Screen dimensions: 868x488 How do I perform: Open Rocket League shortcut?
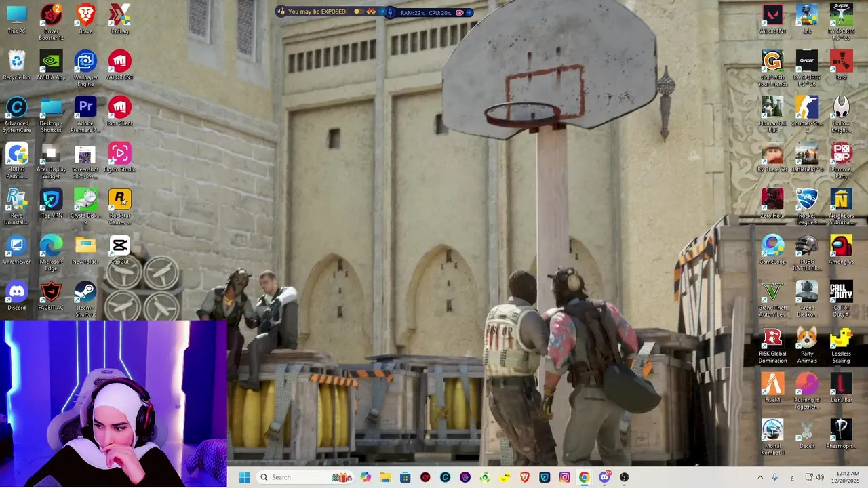[x=807, y=207]
